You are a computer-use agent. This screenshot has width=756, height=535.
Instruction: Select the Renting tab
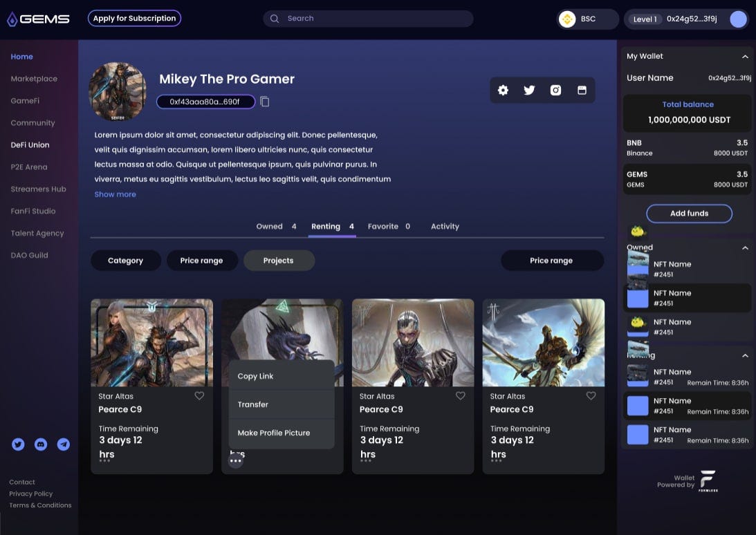click(x=333, y=226)
